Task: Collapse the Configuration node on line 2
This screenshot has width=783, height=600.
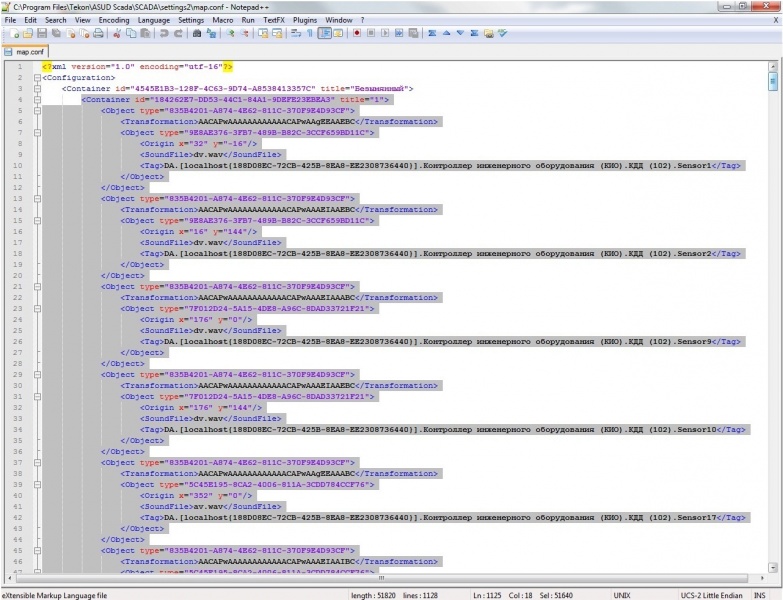Action: [35, 77]
